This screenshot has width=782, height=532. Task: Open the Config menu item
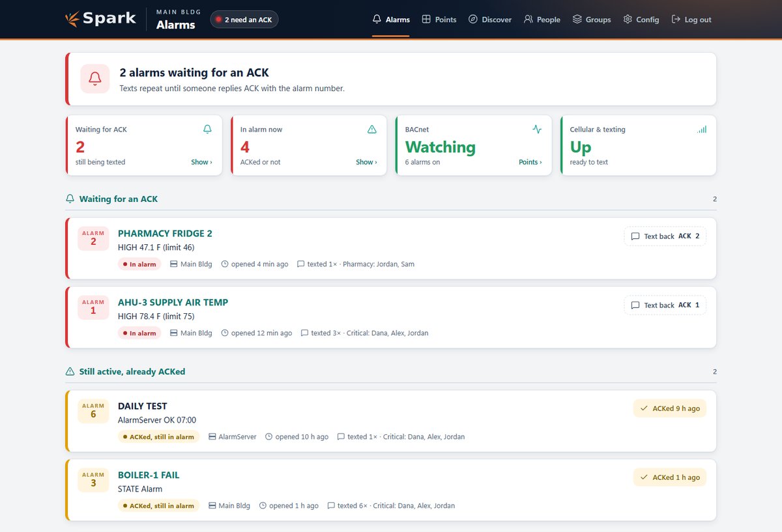[x=641, y=20]
